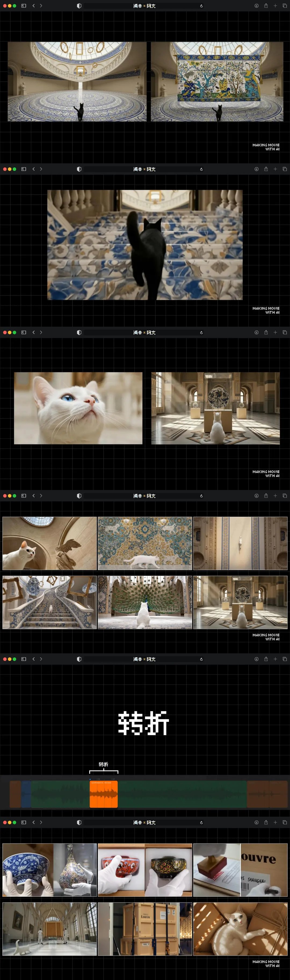
Task: Toggle privacy shield icon in the white cat close-up window
Action: click(x=79, y=333)
